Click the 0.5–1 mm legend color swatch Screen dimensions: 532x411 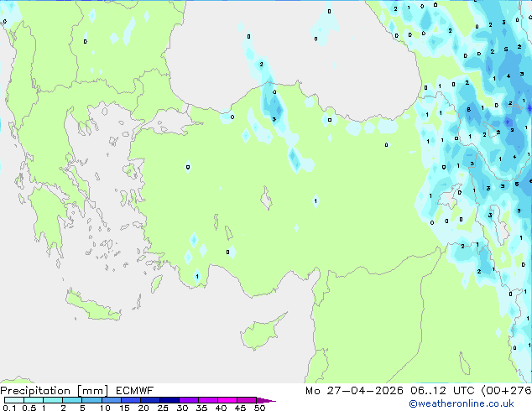coord(34,400)
